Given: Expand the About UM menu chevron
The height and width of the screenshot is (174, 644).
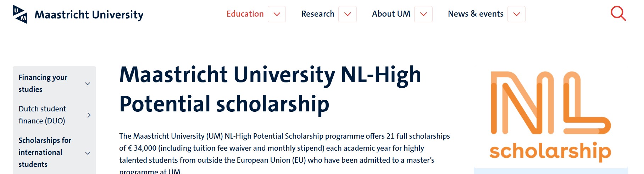Looking at the screenshot, I should [423, 14].
